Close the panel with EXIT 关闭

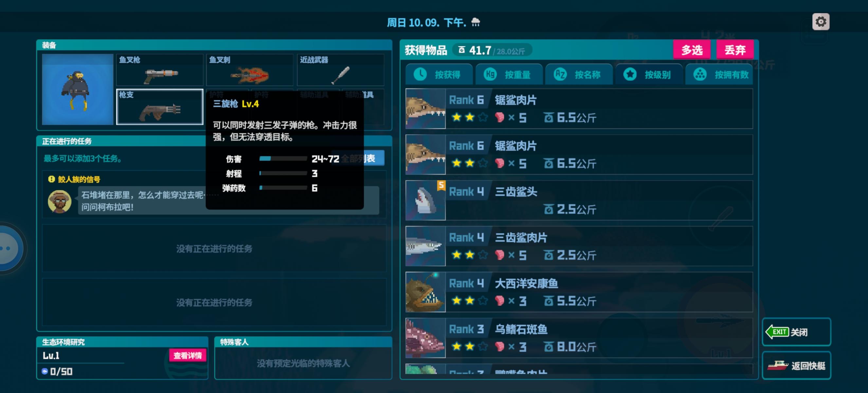pos(797,332)
